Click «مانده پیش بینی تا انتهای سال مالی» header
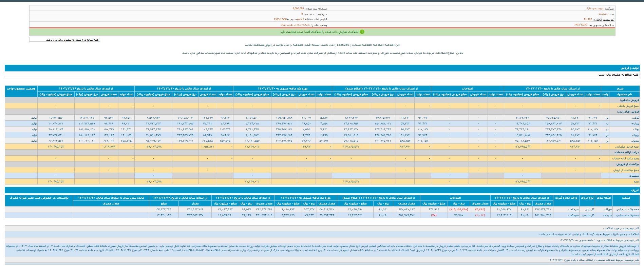Viewport: 644px width, 272px height. pos(111,197)
